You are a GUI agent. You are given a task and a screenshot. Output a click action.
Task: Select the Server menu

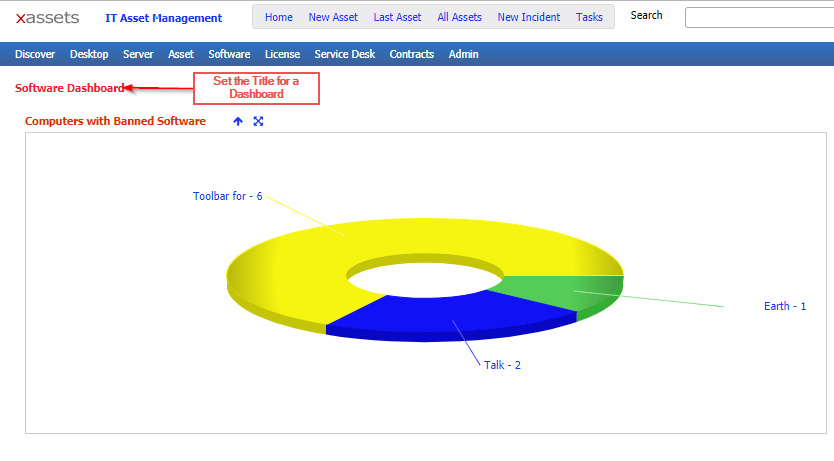click(x=138, y=54)
